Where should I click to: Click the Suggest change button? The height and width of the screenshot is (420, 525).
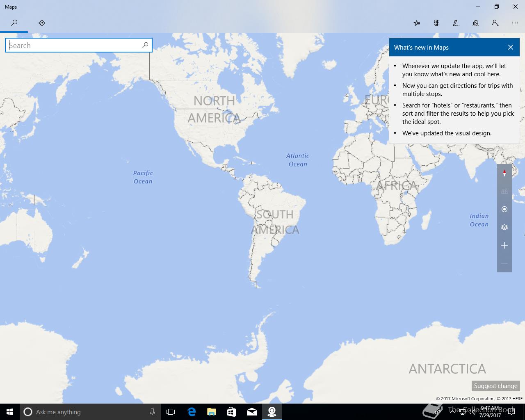click(x=495, y=386)
